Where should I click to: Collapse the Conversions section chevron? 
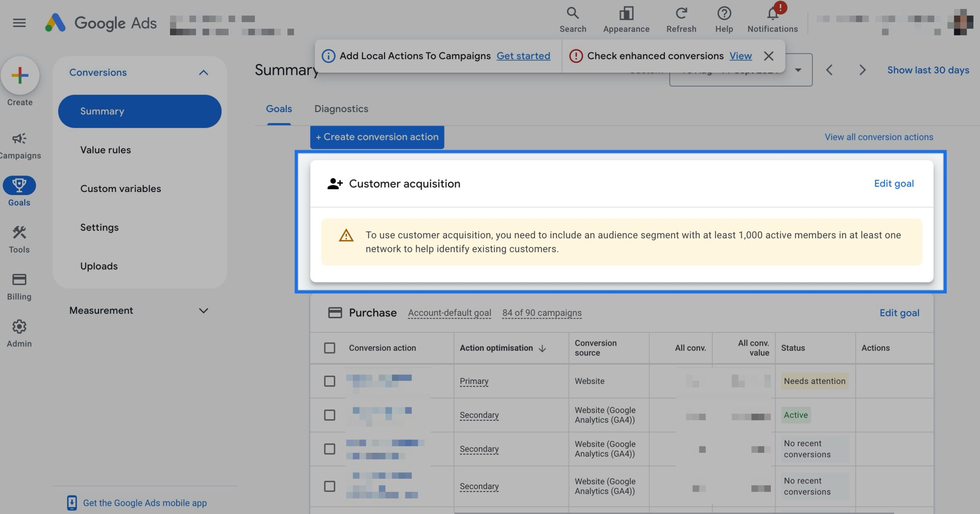pos(204,72)
